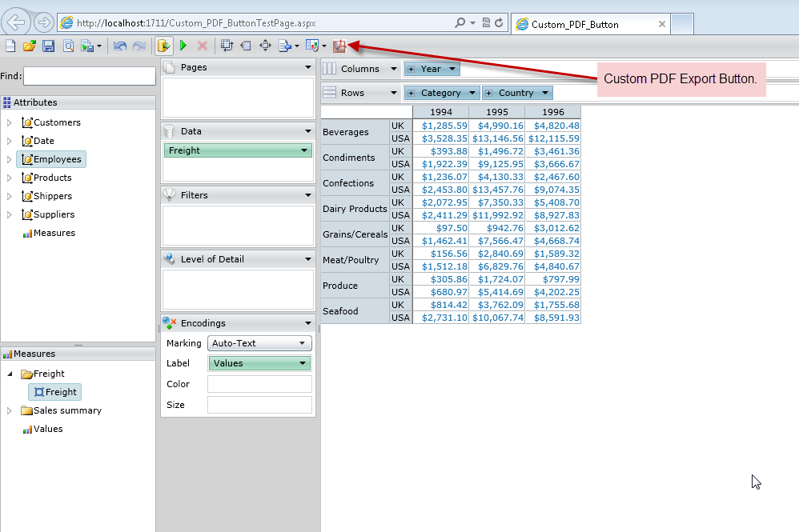The height and width of the screenshot is (532, 799).
Task: Open the Label Values combo box
Action: click(x=259, y=363)
